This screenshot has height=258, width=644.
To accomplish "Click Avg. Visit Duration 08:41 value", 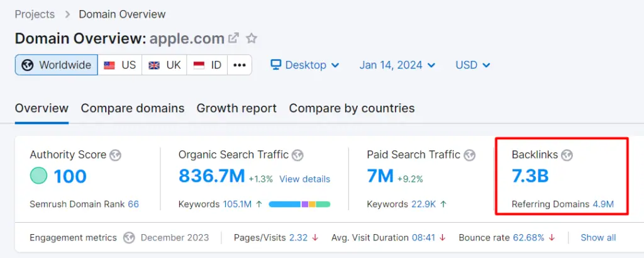I will click(x=423, y=238).
